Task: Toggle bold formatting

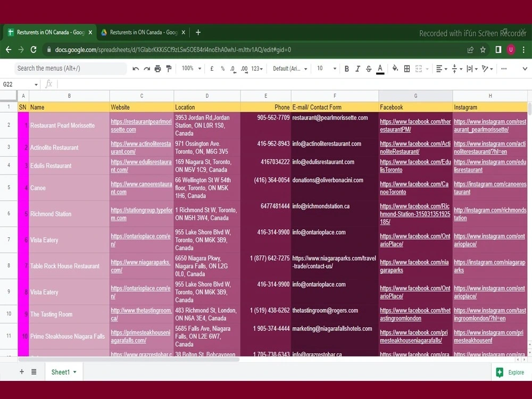Action: pos(347,69)
